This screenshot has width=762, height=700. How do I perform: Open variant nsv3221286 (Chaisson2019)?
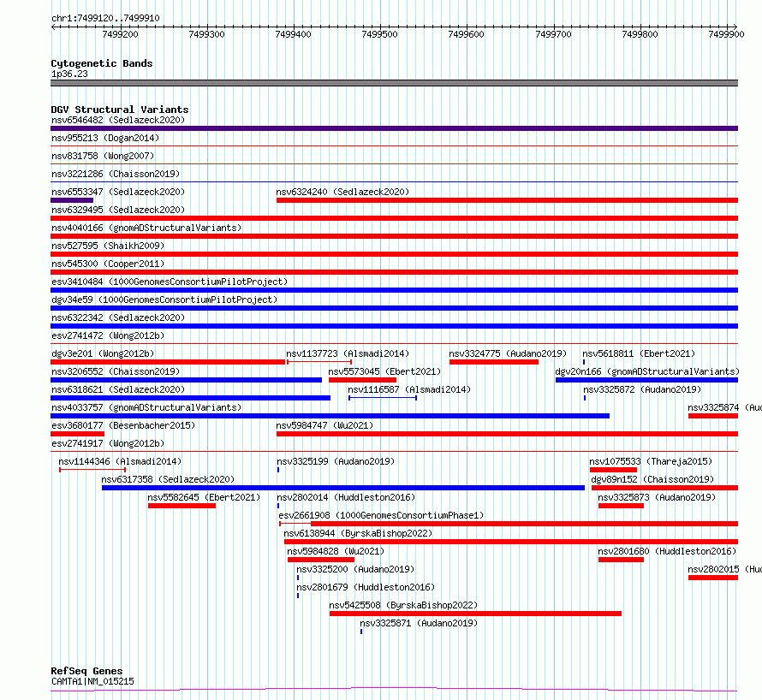tap(116, 174)
